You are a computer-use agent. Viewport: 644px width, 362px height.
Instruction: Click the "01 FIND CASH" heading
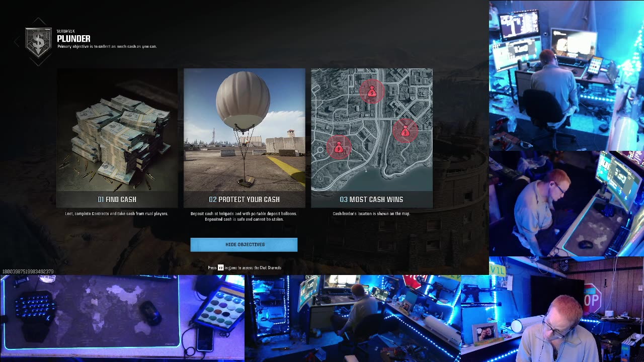[117, 200]
